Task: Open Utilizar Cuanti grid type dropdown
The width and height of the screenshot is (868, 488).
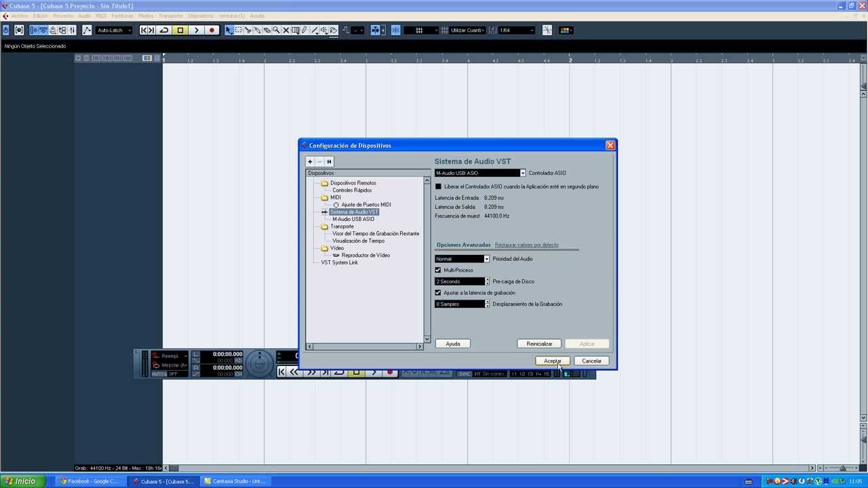Action: pos(467,30)
